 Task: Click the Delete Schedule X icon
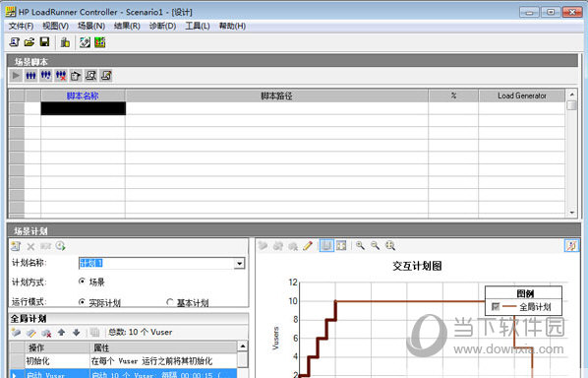click(x=30, y=246)
